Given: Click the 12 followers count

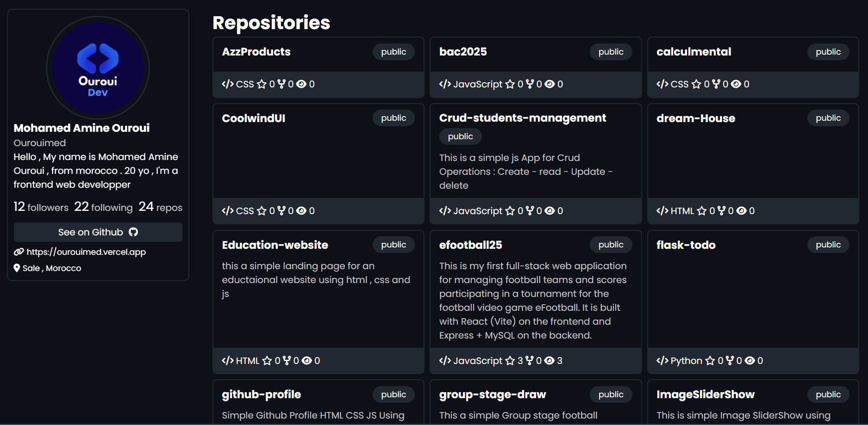Looking at the screenshot, I should tap(41, 207).
